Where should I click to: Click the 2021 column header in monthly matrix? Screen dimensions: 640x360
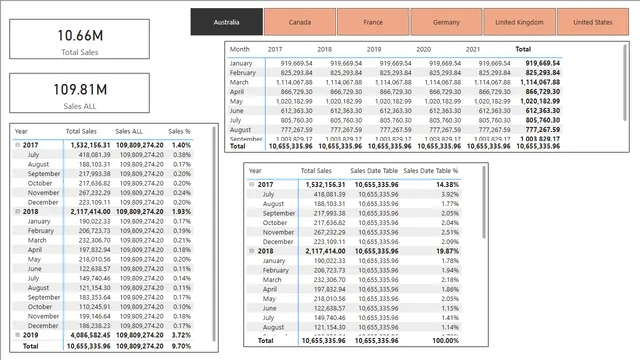pyautogui.click(x=473, y=49)
